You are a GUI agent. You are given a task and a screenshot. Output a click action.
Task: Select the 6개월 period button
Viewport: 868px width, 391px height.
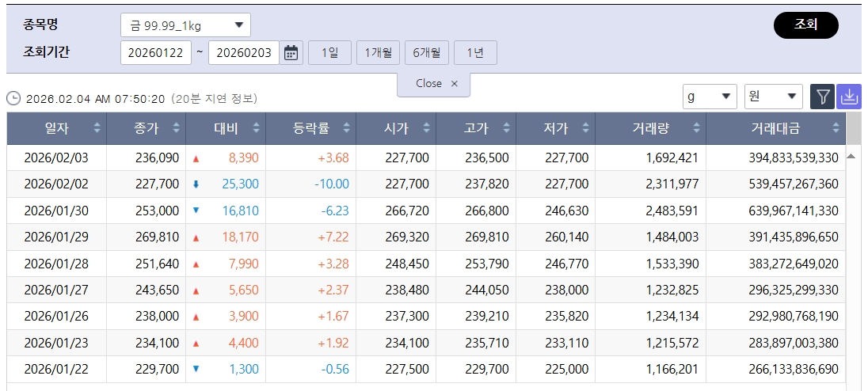click(427, 53)
